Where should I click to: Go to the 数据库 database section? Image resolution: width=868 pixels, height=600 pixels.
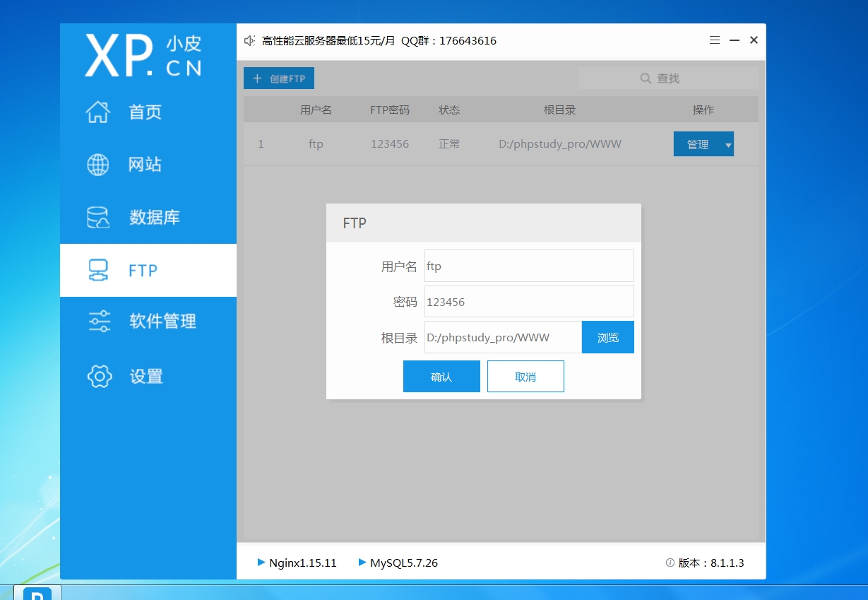[x=148, y=217]
